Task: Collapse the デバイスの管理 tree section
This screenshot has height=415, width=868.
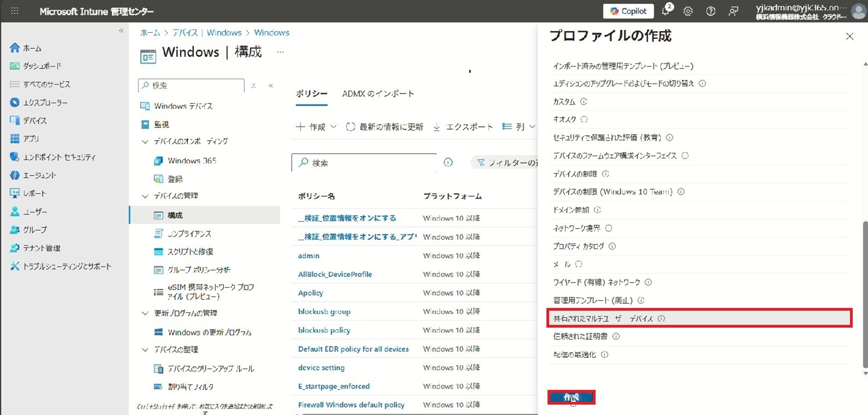Action: click(x=145, y=196)
